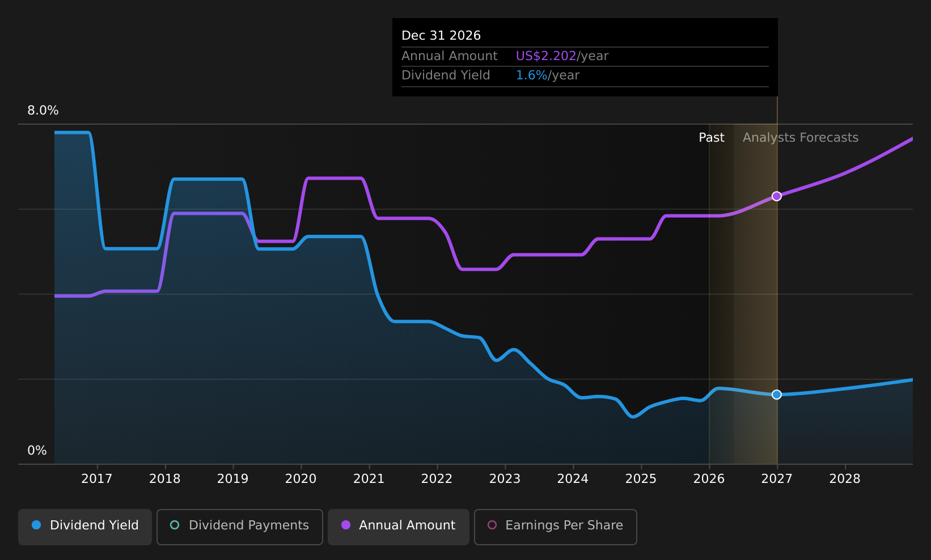931x560 pixels.
Task: Toggle the Dividend Yield legend button
Action: tap(85, 527)
